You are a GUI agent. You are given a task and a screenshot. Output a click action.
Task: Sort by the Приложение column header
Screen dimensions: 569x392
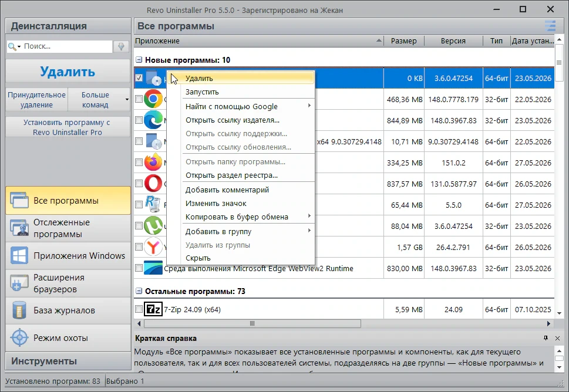tap(259, 40)
